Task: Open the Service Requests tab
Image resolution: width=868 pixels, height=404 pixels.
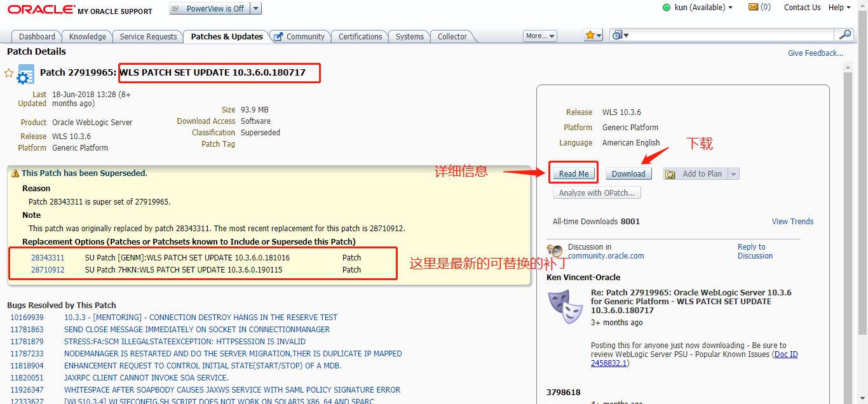Action: pyautogui.click(x=149, y=36)
